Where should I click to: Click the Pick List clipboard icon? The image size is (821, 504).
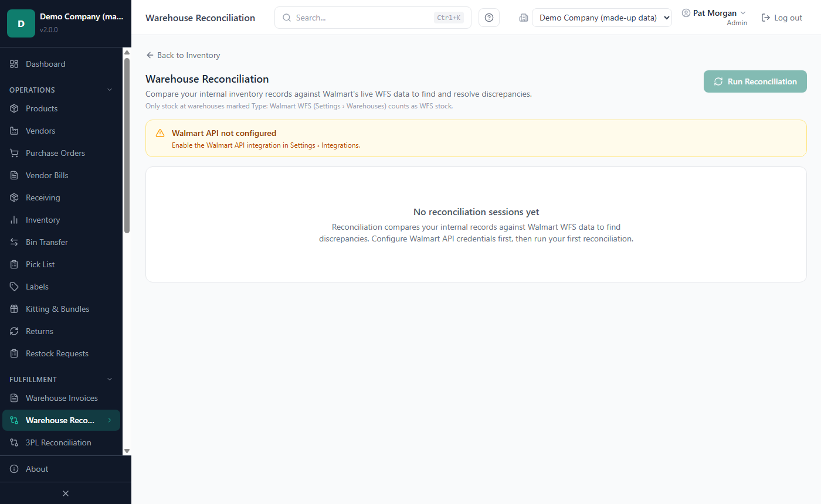[x=14, y=264]
